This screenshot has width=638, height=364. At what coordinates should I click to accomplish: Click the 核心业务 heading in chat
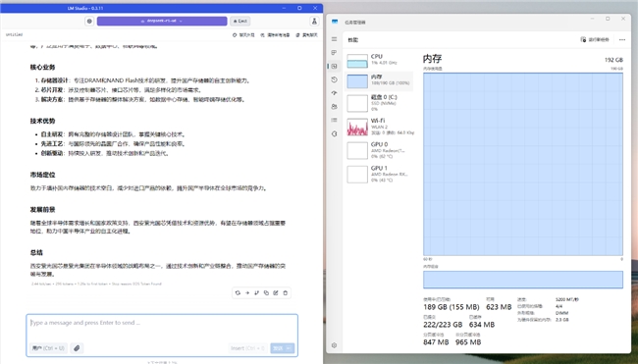pyautogui.click(x=42, y=67)
